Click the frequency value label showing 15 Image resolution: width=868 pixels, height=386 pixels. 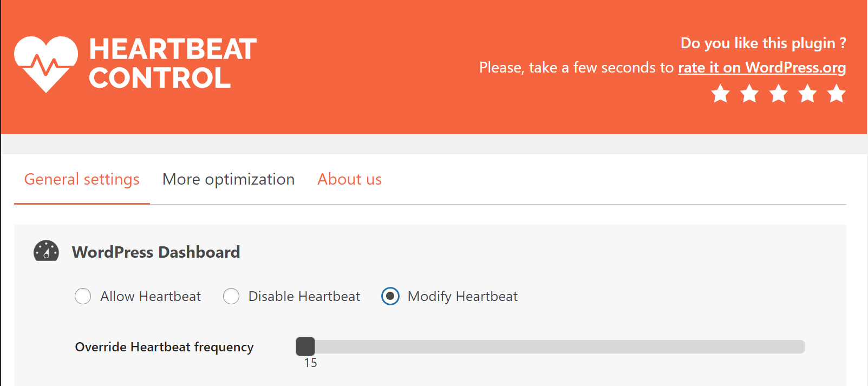point(311,363)
